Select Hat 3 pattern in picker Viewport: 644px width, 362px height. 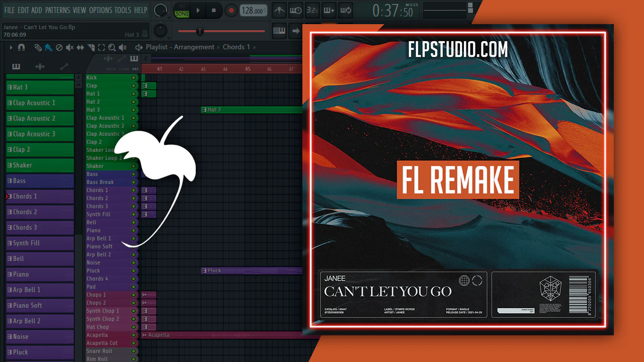[40, 87]
